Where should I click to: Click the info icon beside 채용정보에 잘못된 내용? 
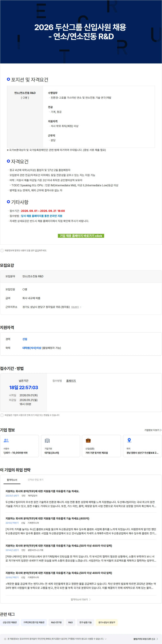[x=2, y=250]
